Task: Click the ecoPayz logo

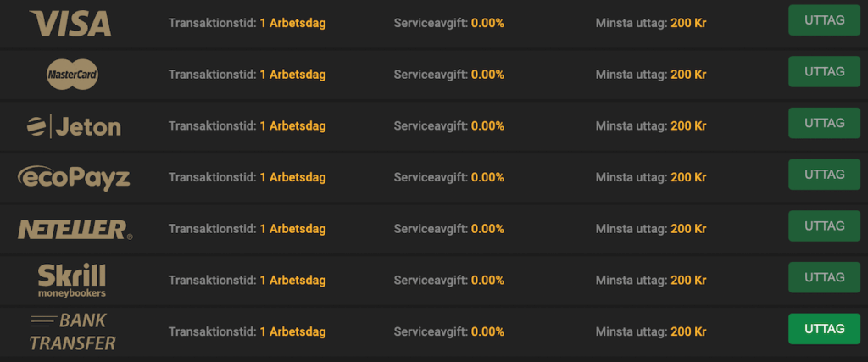Action: (74, 178)
